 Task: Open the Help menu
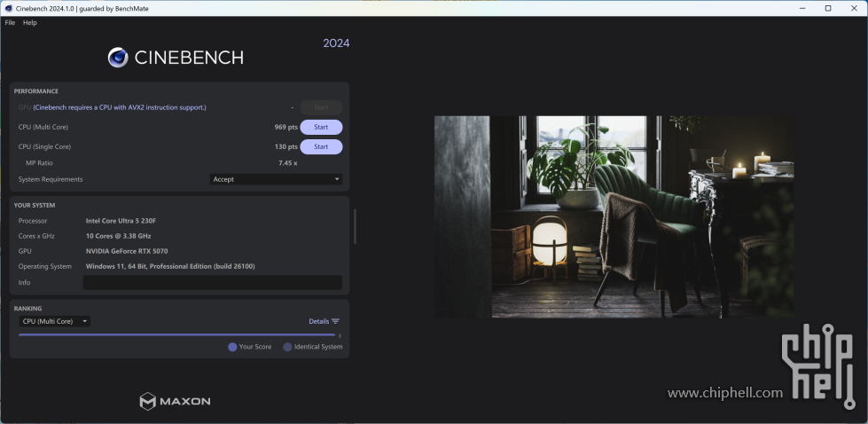click(30, 23)
